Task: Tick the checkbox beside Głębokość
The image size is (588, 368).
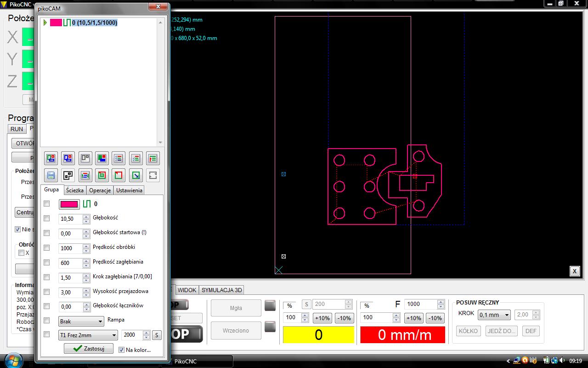Action: click(x=46, y=218)
